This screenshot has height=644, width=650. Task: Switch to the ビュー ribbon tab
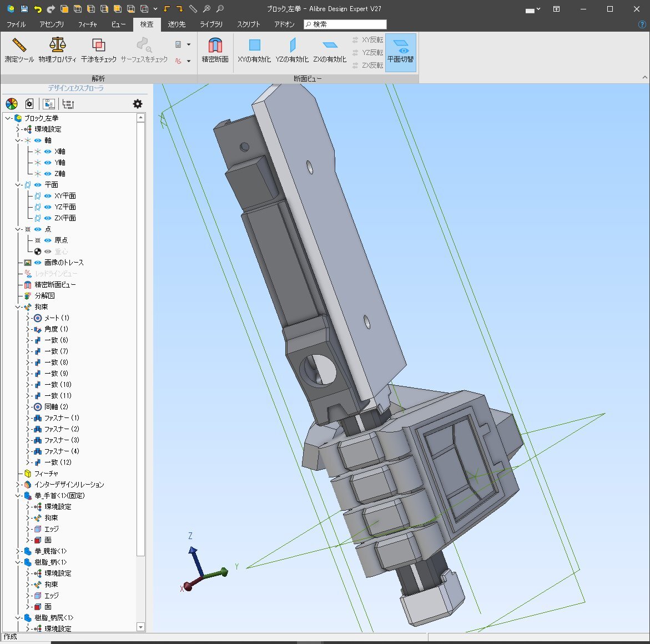pos(118,24)
